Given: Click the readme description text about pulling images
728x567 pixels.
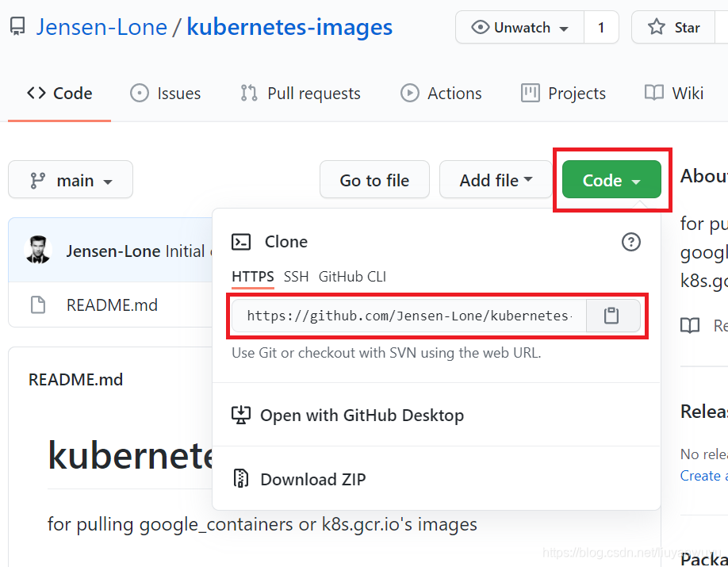Looking at the screenshot, I should coord(262,524).
